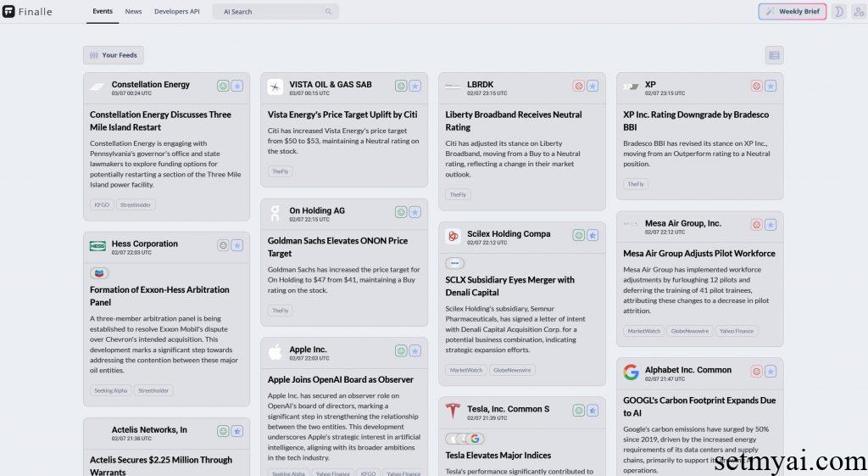
Task: Open the user account settings icon
Action: 858,12
